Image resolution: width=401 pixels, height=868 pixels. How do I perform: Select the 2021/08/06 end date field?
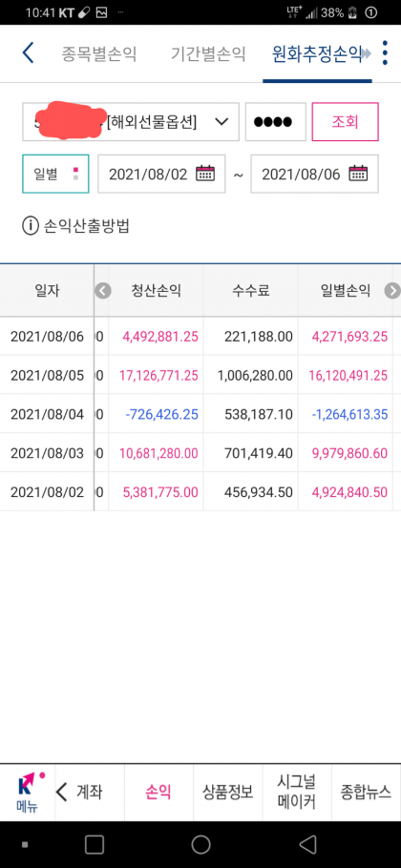[315, 174]
